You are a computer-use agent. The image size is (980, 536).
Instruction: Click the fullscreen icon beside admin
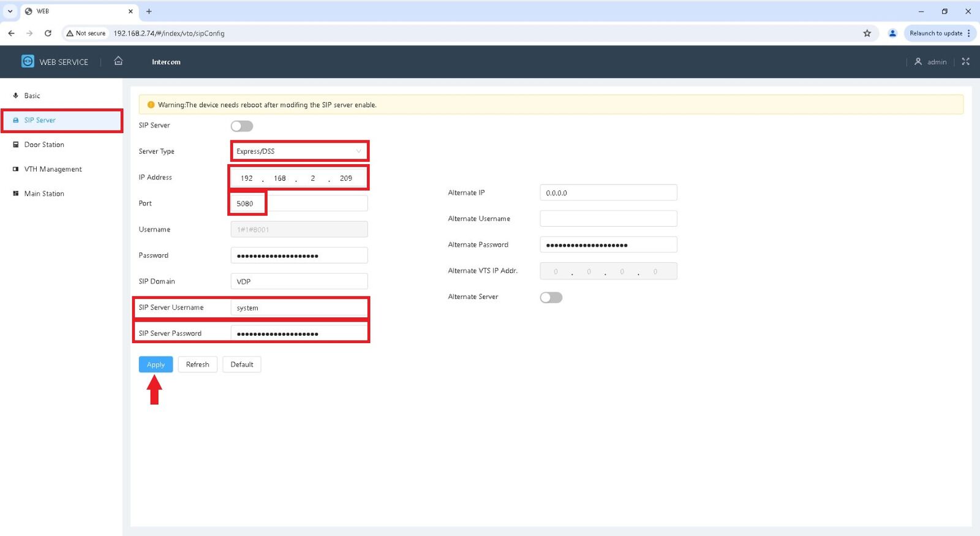coord(965,61)
